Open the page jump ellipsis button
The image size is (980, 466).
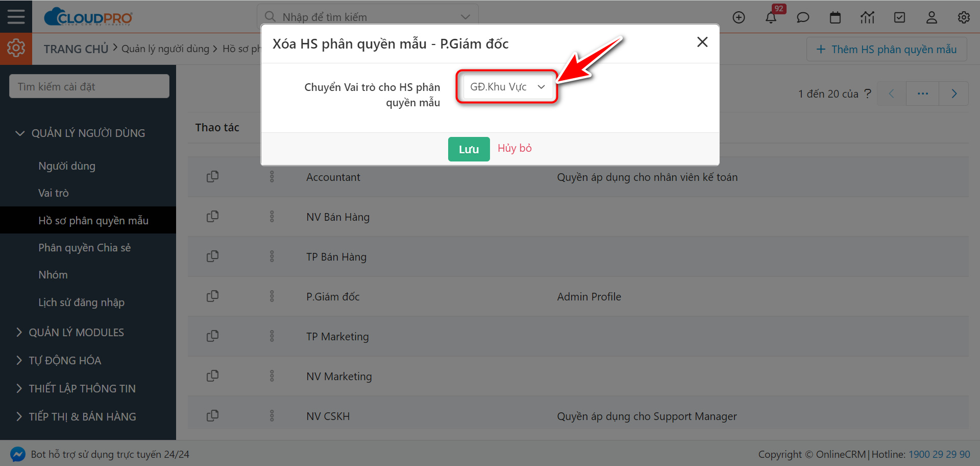[922, 94]
